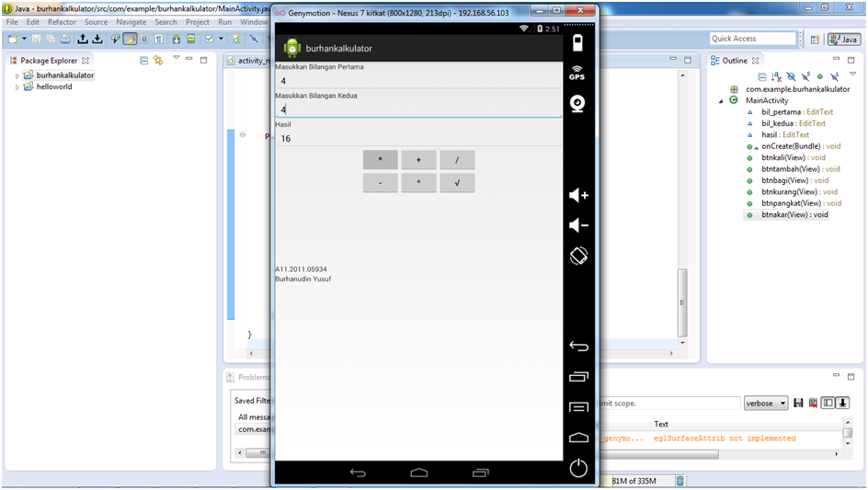
Task: Open Android SDK Manager toolbar icon
Action: pyautogui.click(x=176, y=39)
